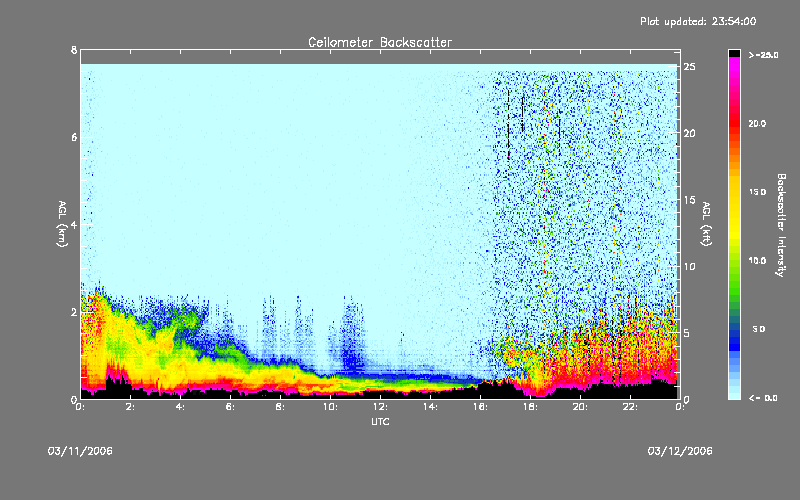Select the "Backscatter Intensity" colorbar label
This screenshot has width=800, height=500.
coord(781,225)
